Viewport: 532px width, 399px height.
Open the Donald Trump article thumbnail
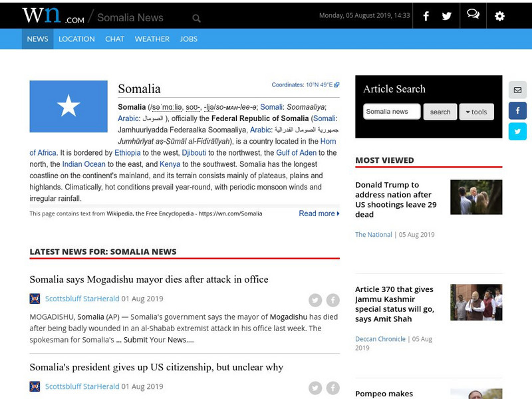pyautogui.click(x=476, y=197)
